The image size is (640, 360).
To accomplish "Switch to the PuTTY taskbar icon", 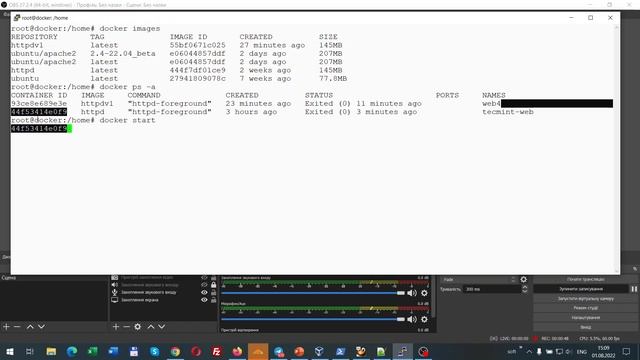I will point(402,351).
